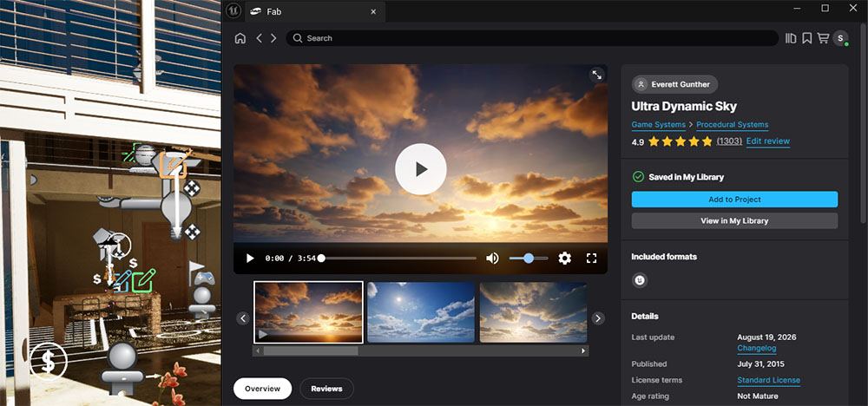The image size is (868, 406).
Task: Navigate back in Fab browser
Action: point(259,38)
